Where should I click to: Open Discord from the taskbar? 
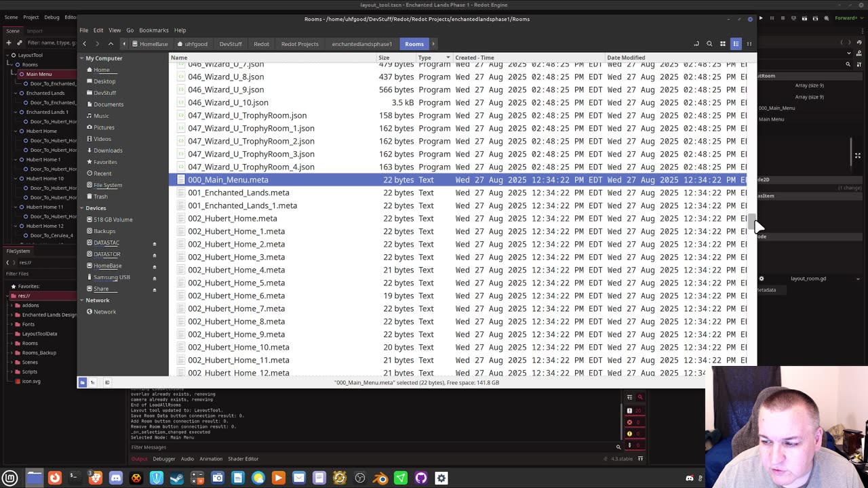pos(116,478)
